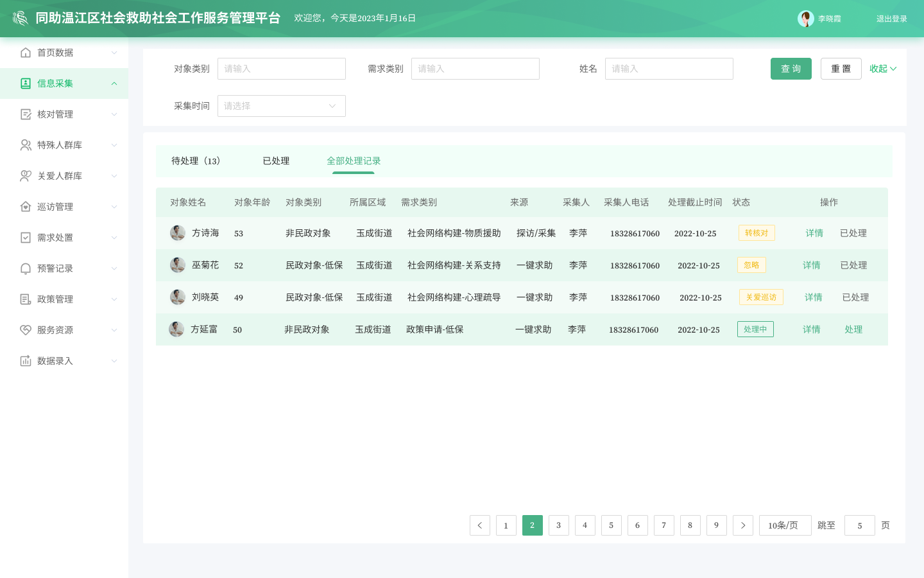Go to page 3
This screenshot has width=924, height=578.
[559, 525]
